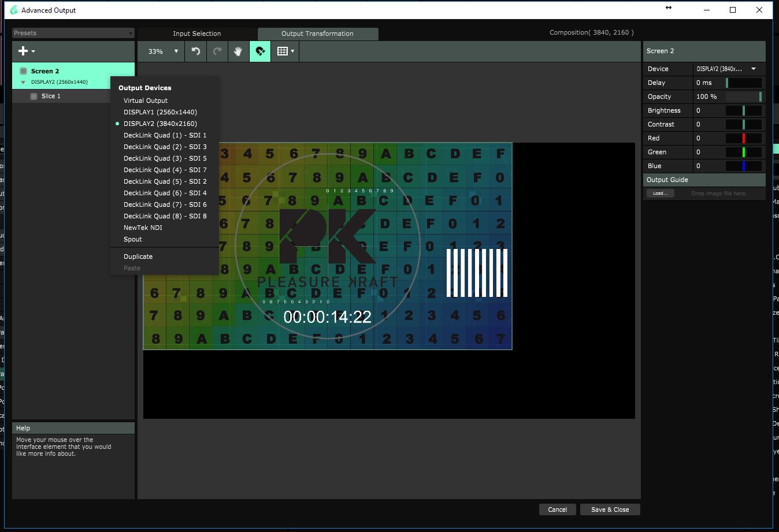Image resolution: width=779 pixels, height=532 pixels.
Task: Open the 33% zoom level dropdown
Action: click(x=161, y=51)
